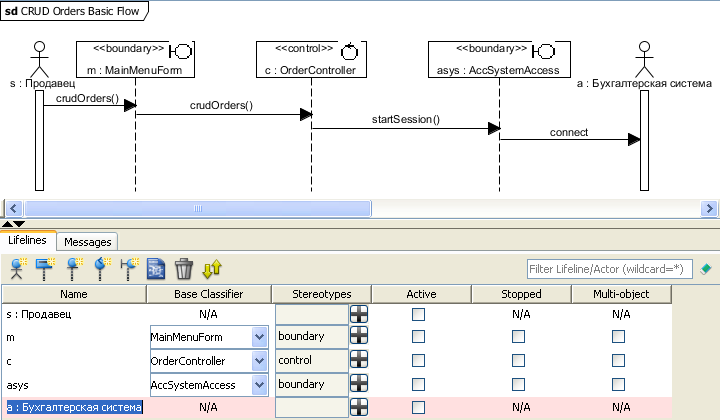Click the new entity lifeline icon

pos(73,269)
